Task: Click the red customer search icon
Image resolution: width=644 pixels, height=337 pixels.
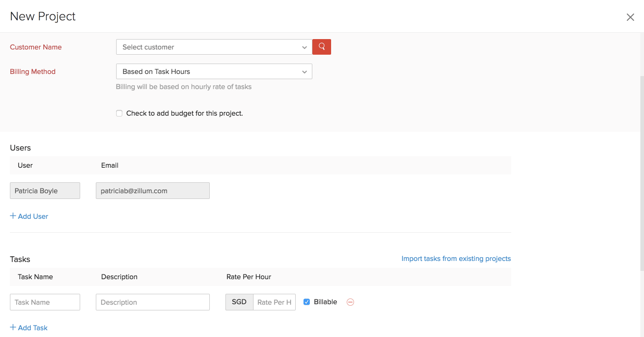Action: point(322,47)
